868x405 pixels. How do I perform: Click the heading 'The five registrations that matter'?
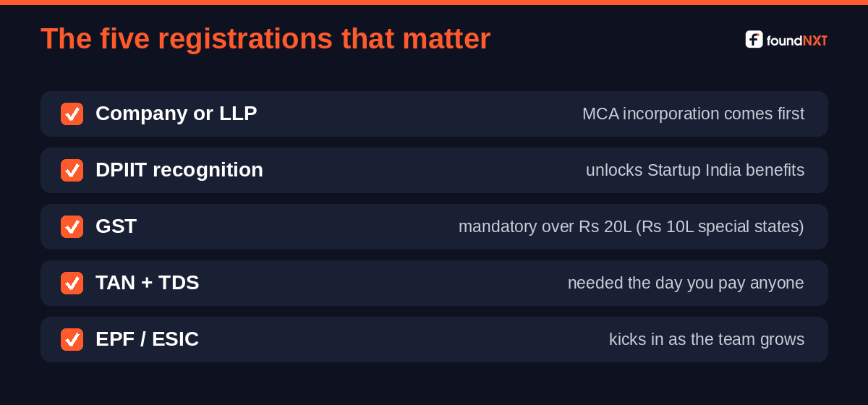(265, 39)
